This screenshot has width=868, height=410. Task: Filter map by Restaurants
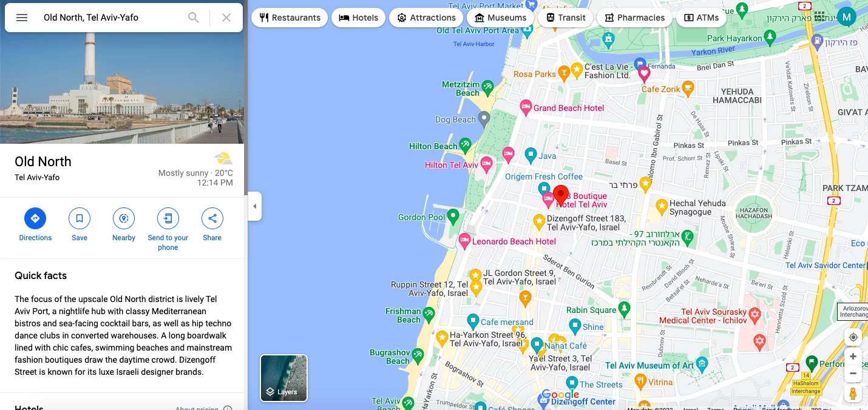click(290, 18)
